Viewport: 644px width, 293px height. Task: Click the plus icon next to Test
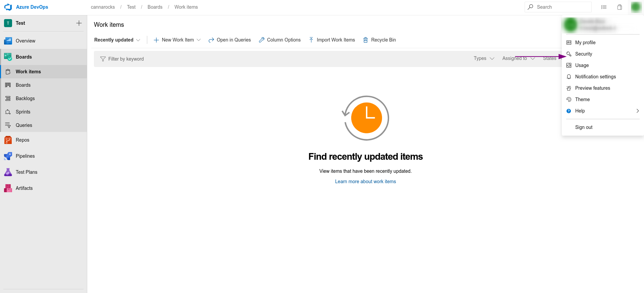click(79, 23)
